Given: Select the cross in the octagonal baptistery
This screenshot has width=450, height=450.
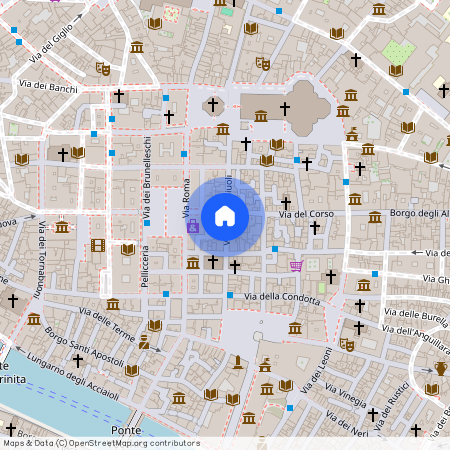Looking at the screenshot, I should tap(213, 105).
